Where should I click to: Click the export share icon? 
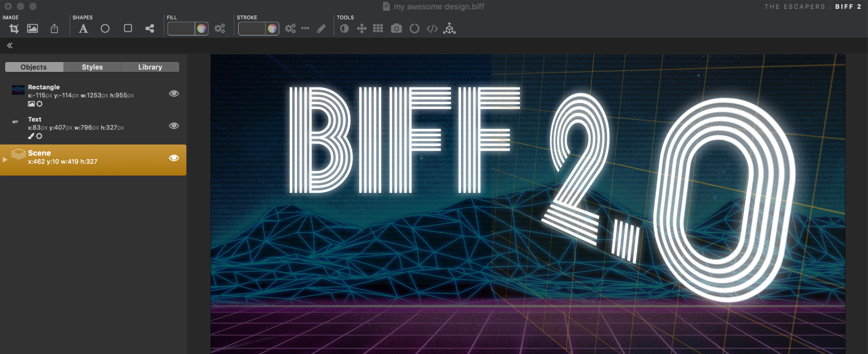click(54, 28)
